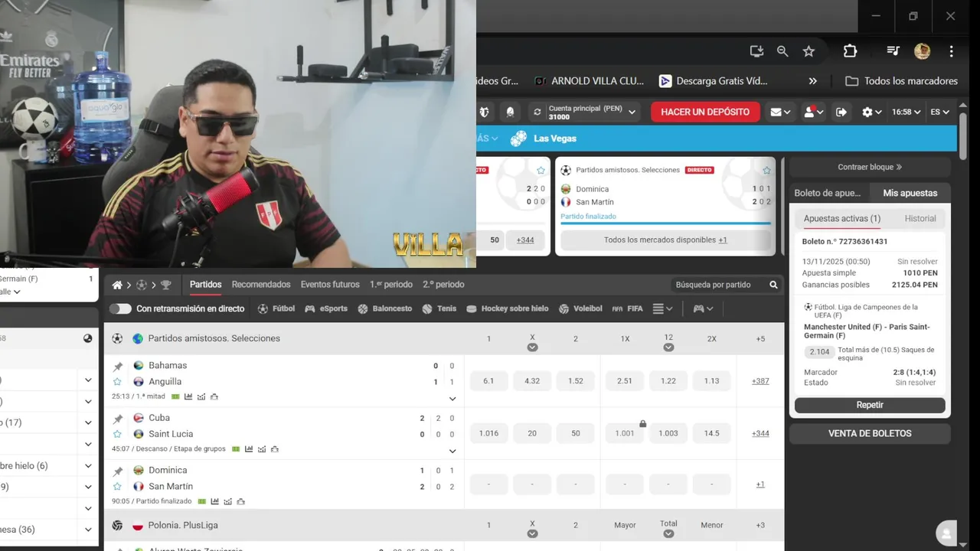Favorite the San Martín match star in list
Image resolution: width=980 pixels, height=551 pixels.
point(118,486)
